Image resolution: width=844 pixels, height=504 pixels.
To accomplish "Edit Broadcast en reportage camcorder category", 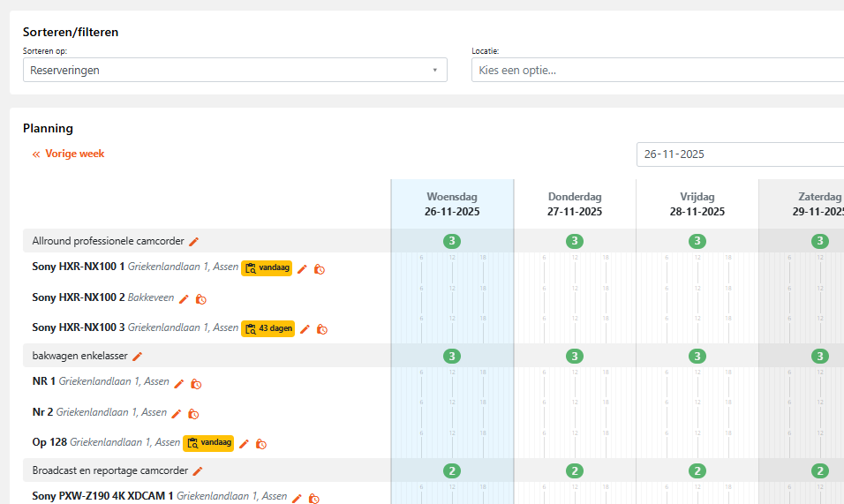I will (x=198, y=470).
